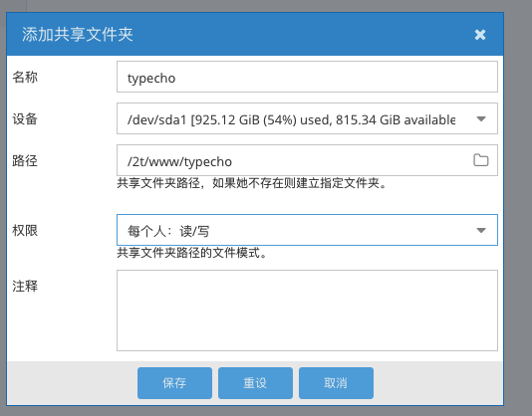Click the 保存 save button
Image resolution: width=532 pixels, height=416 pixels.
(174, 383)
